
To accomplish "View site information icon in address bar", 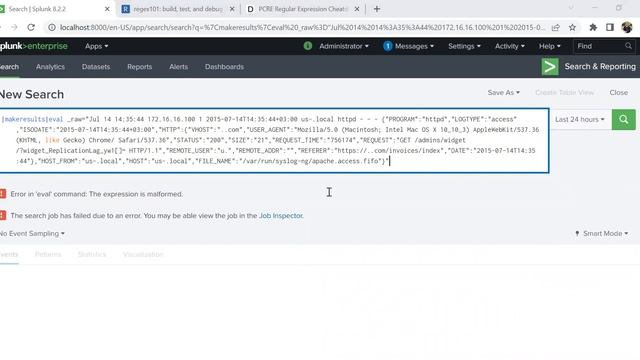I will [x=52, y=27].
